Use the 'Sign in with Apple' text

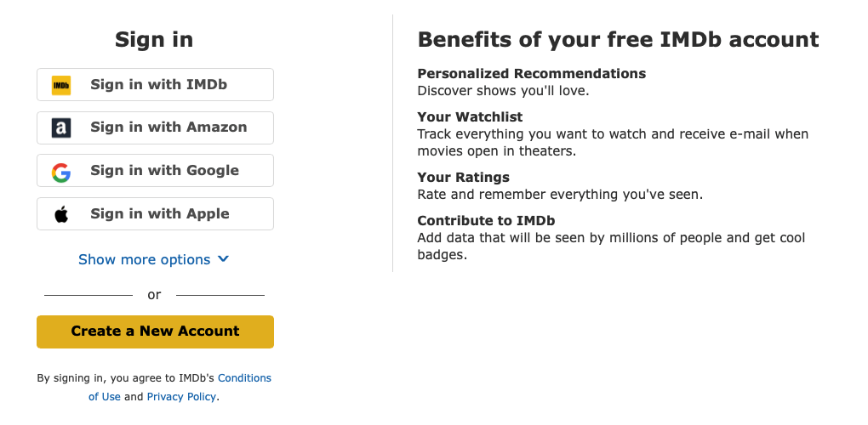coord(160,214)
